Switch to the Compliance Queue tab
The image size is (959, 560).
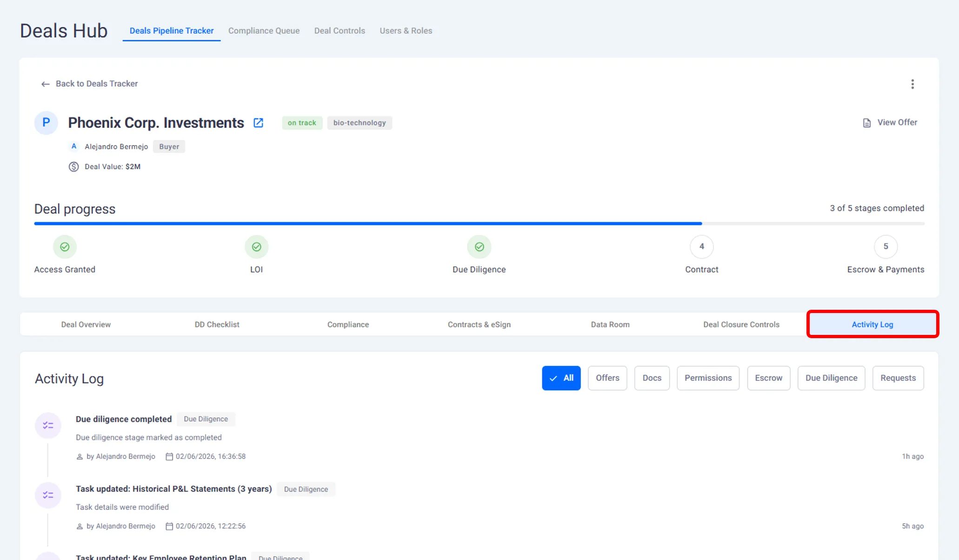pyautogui.click(x=264, y=31)
